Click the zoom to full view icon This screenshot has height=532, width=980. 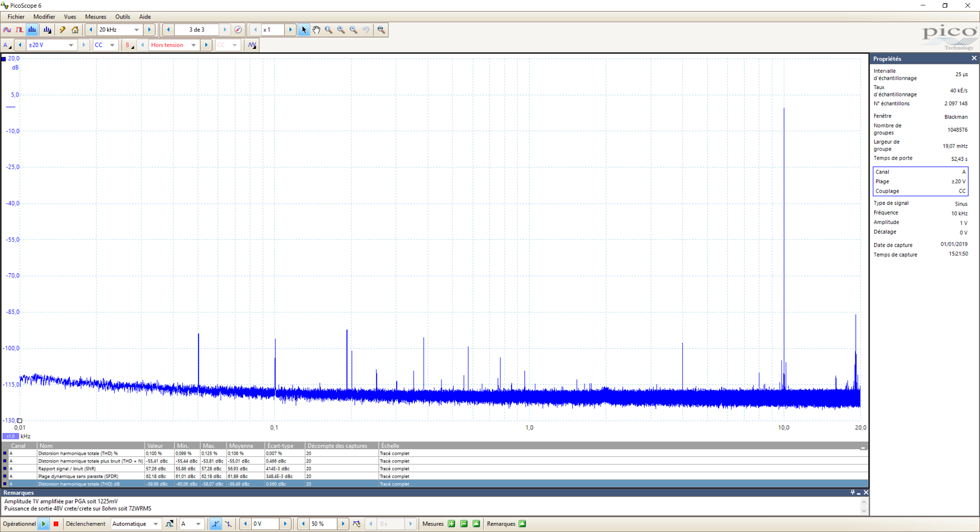[x=381, y=30]
